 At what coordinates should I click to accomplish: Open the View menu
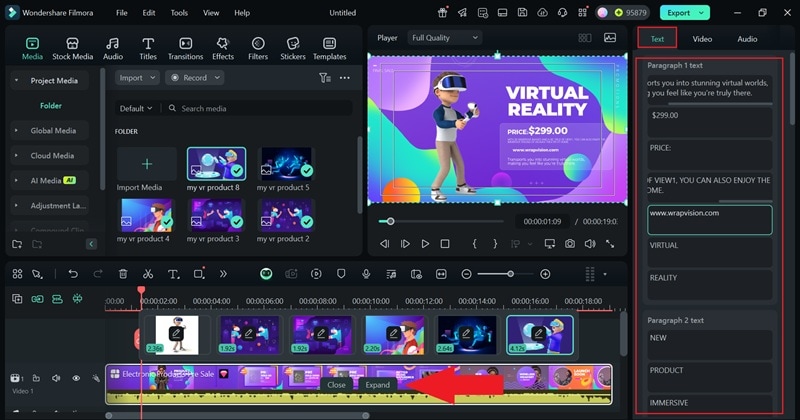point(211,13)
